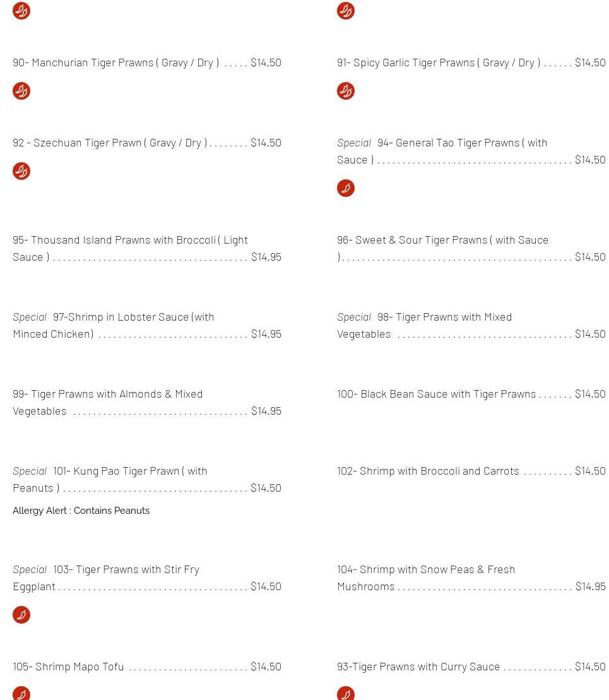Click the Allergy Alert Contains Peanuts note

(81, 511)
